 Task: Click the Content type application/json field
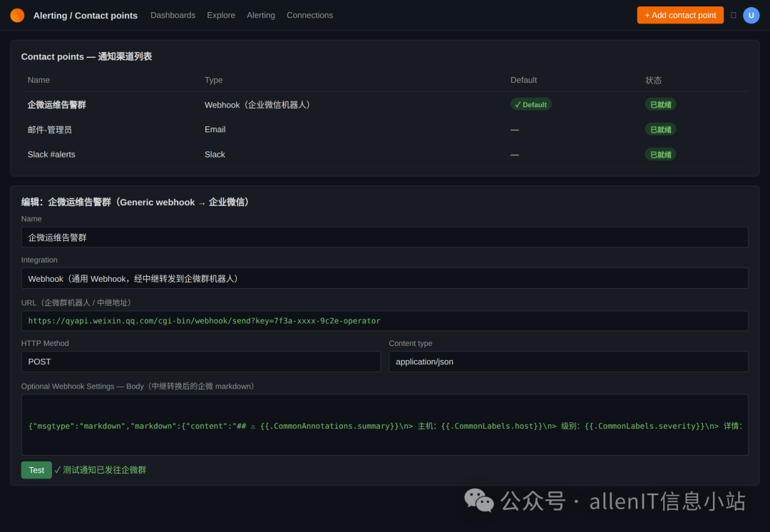569,362
